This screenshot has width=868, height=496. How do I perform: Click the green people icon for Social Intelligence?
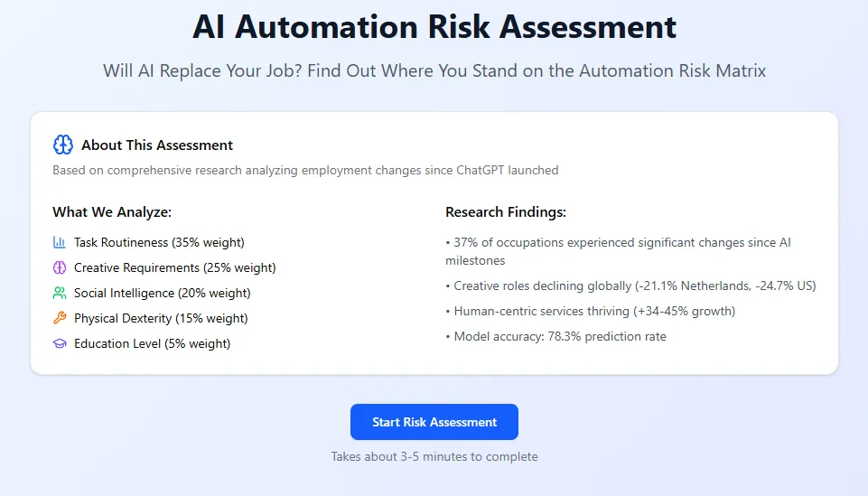[60, 293]
